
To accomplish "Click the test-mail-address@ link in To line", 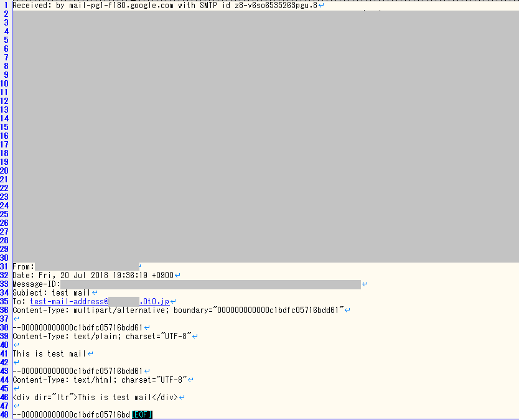I will [69, 302].
